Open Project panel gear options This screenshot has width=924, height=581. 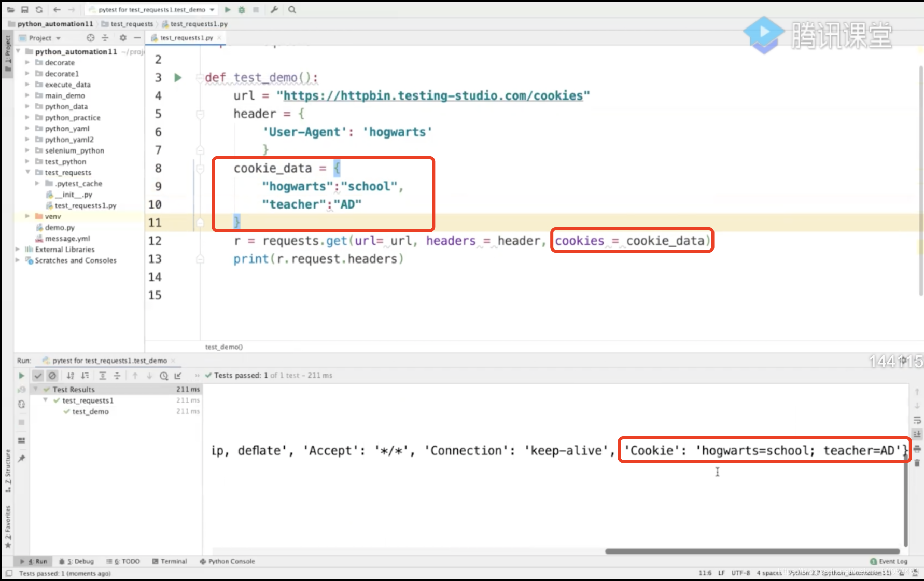(x=123, y=38)
